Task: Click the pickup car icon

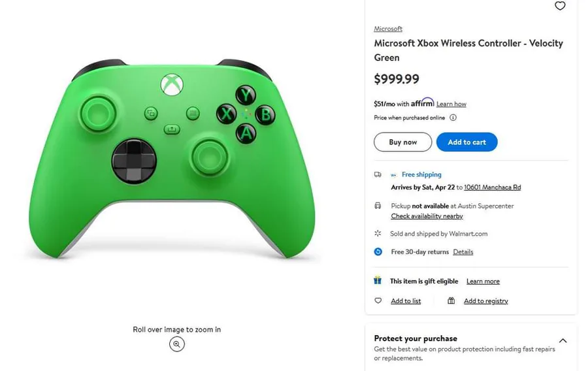Action: (378, 206)
